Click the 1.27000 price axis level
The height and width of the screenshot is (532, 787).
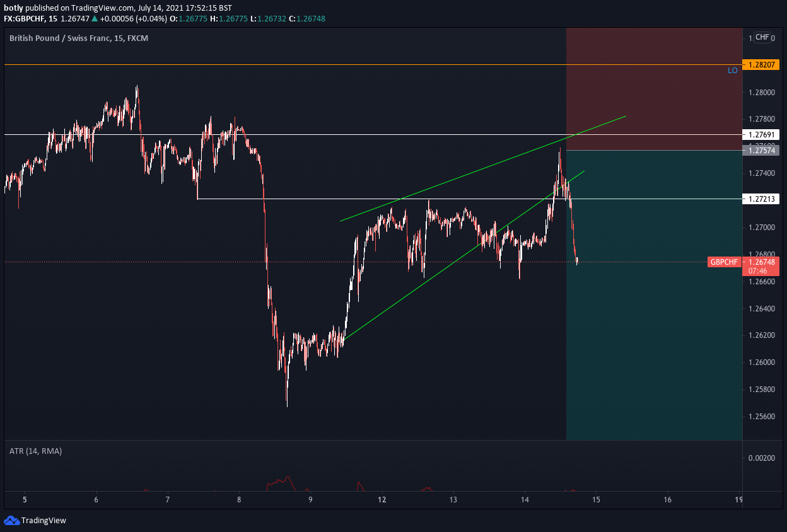click(762, 228)
